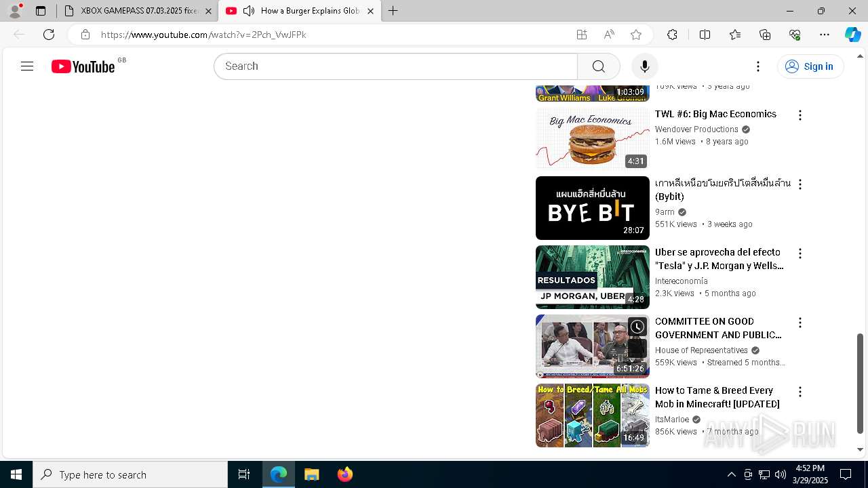
Task: Close the How a Burger Explains tab
Action: (370, 11)
